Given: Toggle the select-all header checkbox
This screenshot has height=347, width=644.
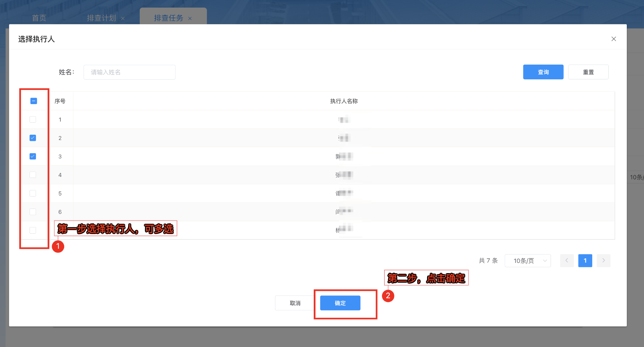Looking at the screenshot, I should (x=33, y=101).
